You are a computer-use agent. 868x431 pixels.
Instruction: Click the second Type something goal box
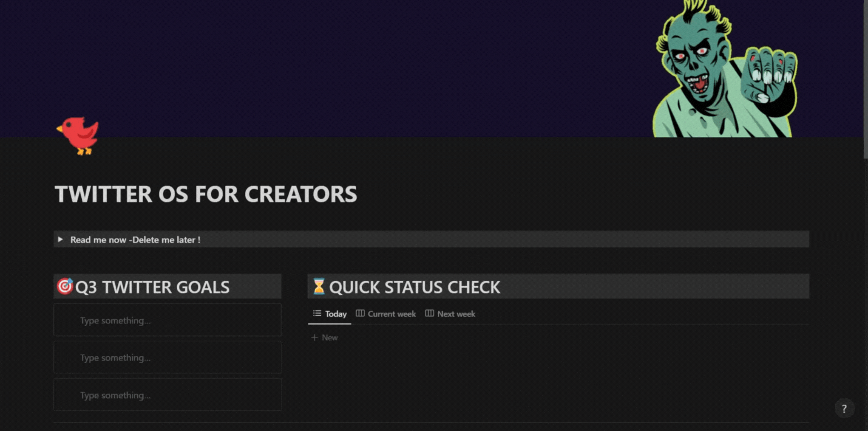[167, 358]
